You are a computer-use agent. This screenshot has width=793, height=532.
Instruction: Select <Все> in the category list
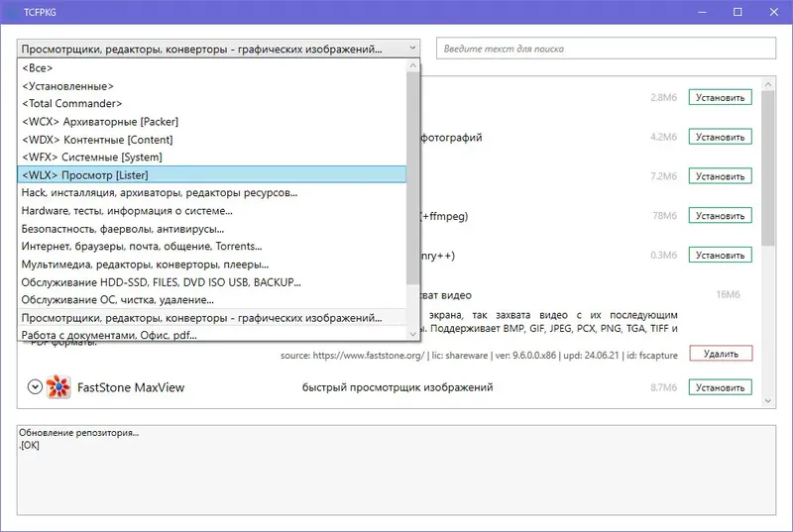pos(211,67)
